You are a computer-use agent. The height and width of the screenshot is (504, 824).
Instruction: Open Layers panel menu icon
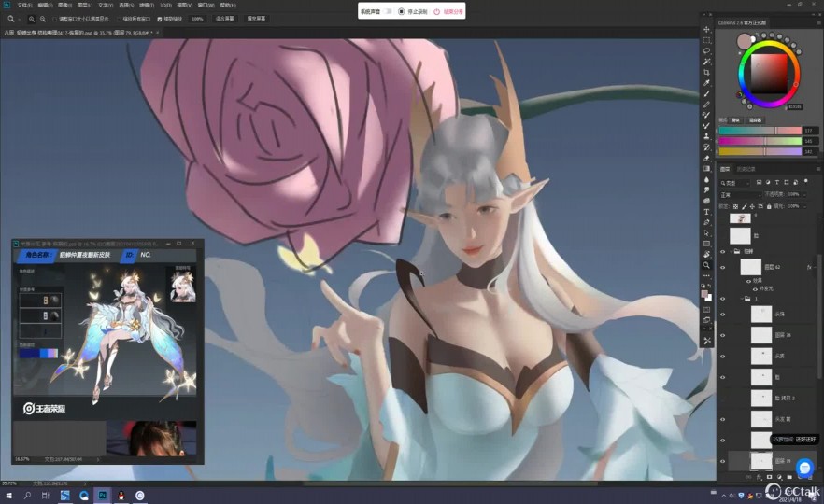(x=817, y=169)
